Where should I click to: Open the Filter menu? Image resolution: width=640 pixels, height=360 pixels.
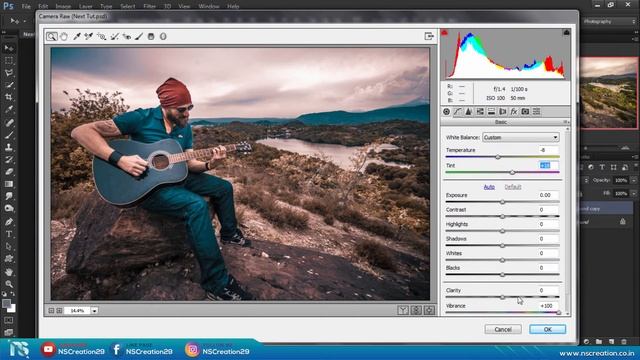tap(149, 6)
